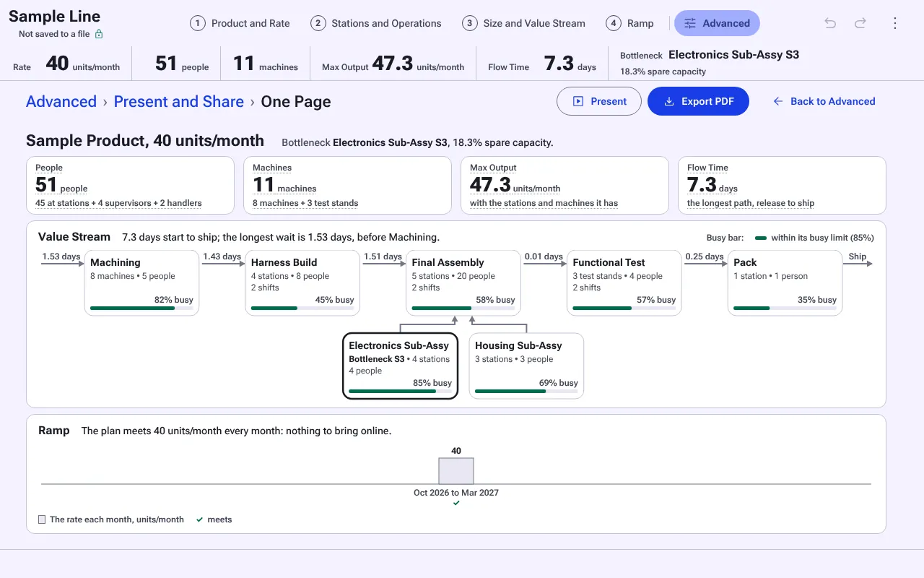Click the 1.51 days wait label
This screenshot has width=924, height=578.
tap(383, 256)
